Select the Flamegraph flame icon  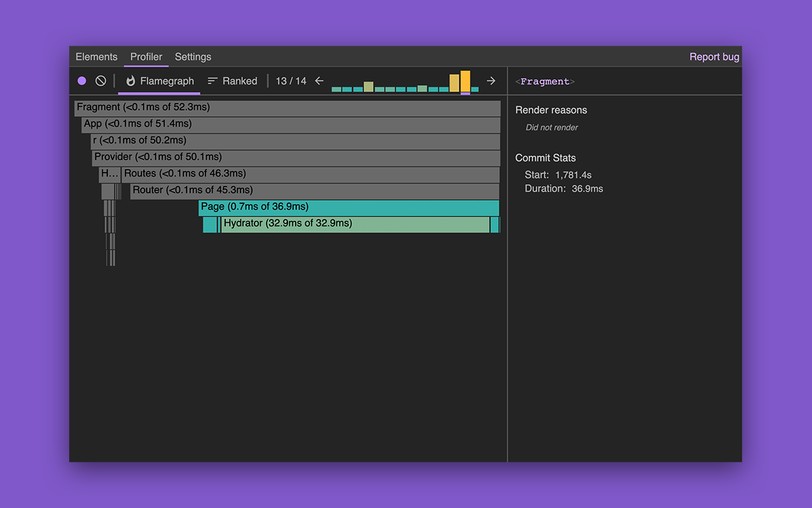coord(129,81)
